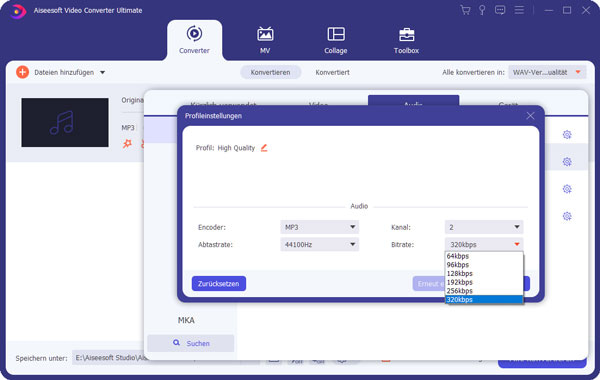
Task: Click the Suchen search magnifier icon
Action: coord(176,343)
